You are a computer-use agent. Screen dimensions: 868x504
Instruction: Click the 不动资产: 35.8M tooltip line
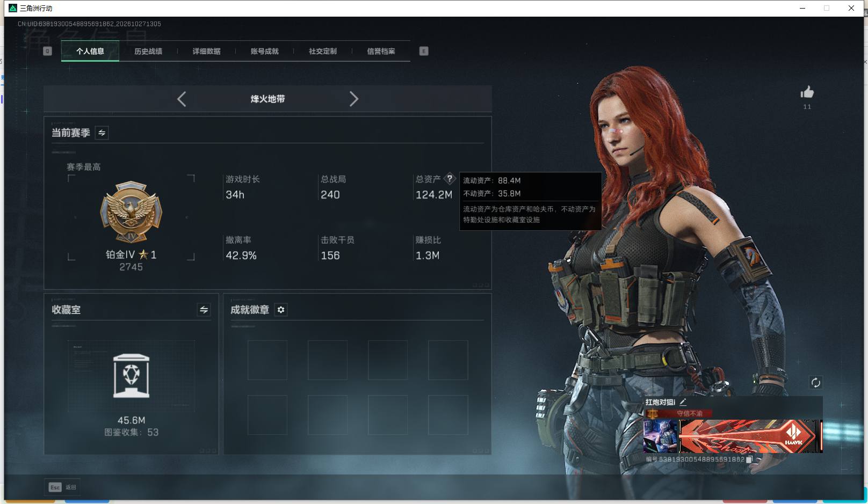(x=492, y=193)
